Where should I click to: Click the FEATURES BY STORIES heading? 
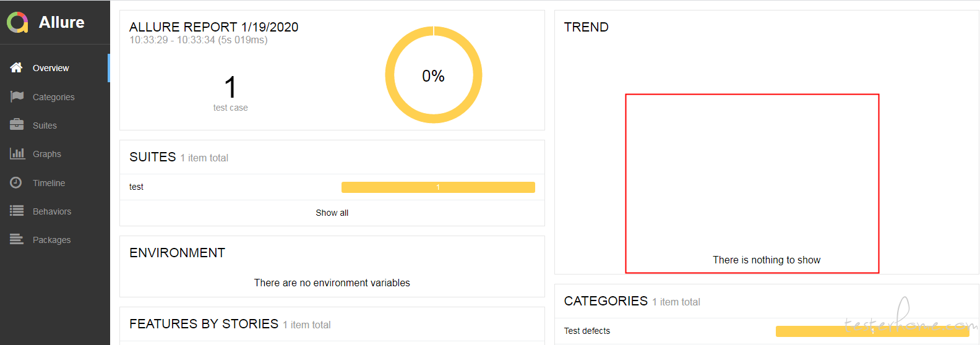(x=204, y=324)
